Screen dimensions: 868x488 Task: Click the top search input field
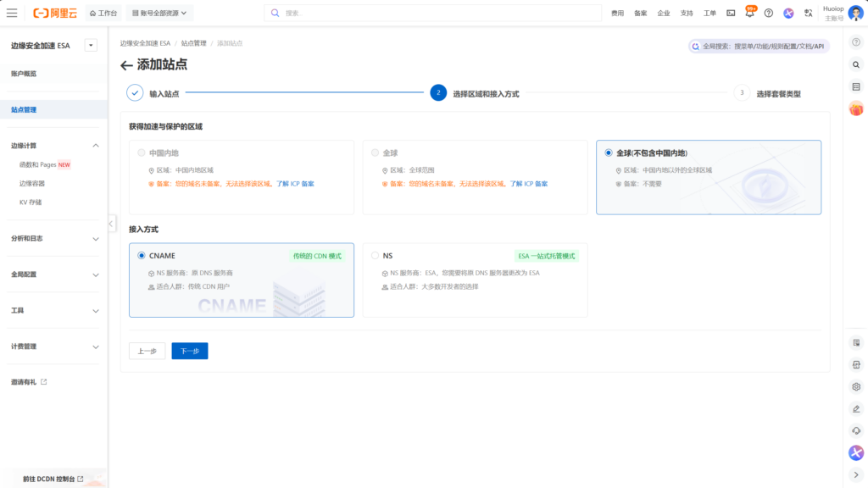pos(424,14)
